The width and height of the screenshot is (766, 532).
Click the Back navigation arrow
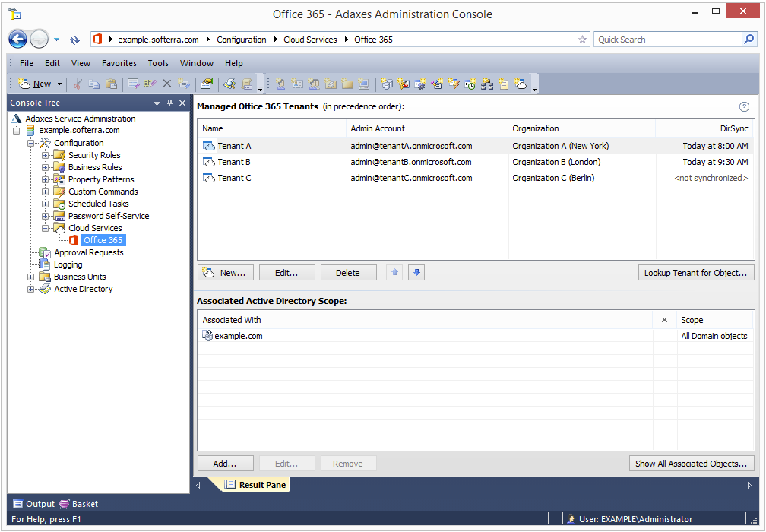click(18, 39)
